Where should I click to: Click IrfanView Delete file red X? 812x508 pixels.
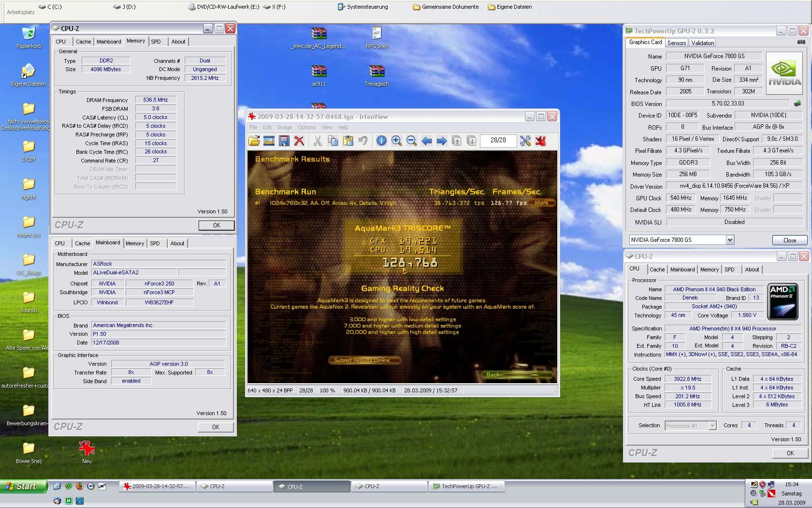point(299,141)
